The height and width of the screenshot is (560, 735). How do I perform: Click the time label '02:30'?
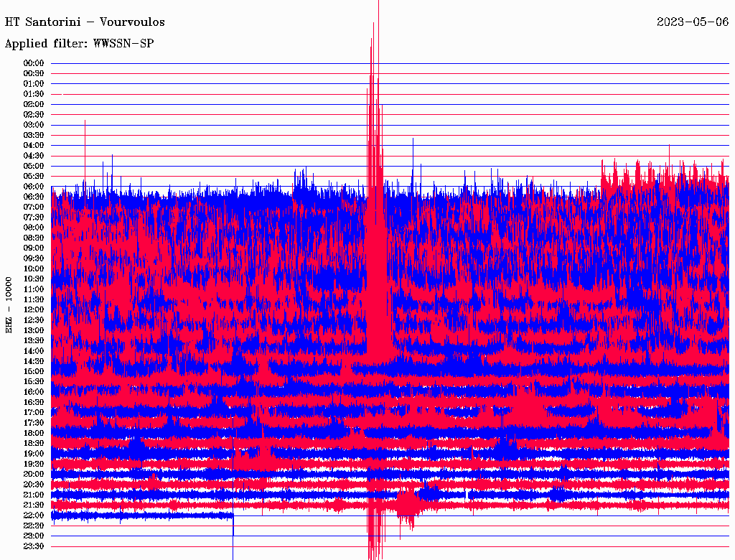click(x=34, y=115)
